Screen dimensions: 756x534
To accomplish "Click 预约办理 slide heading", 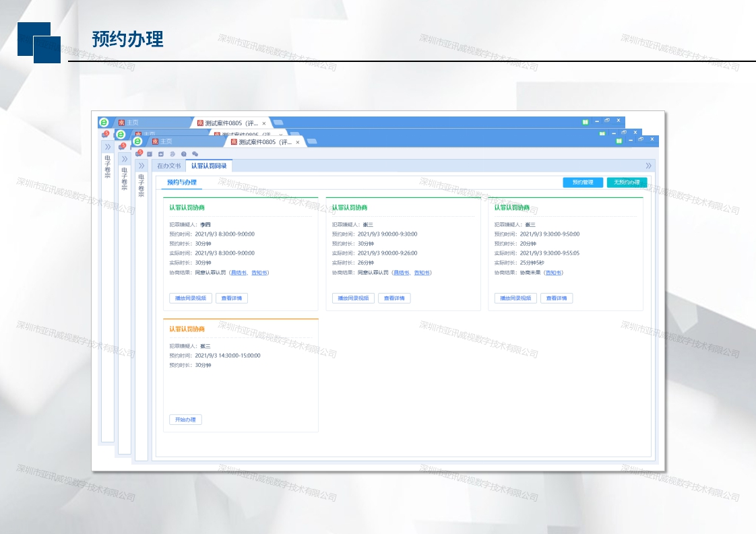I will click(128, 39).
